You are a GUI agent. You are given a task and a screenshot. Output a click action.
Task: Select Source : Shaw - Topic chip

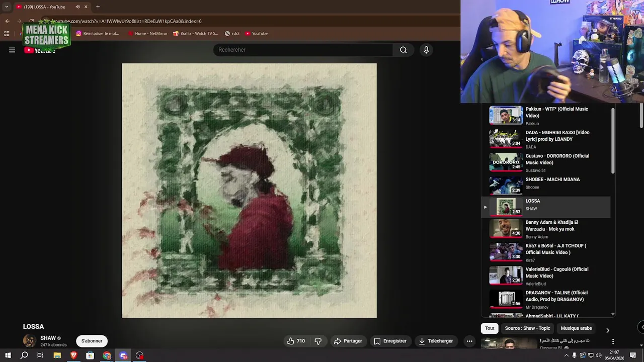pyautogui.click(x=527, y=328)
